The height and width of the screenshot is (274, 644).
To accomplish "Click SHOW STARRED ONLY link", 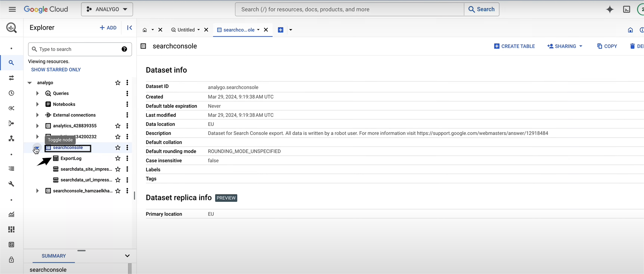I will pos(56,70).
